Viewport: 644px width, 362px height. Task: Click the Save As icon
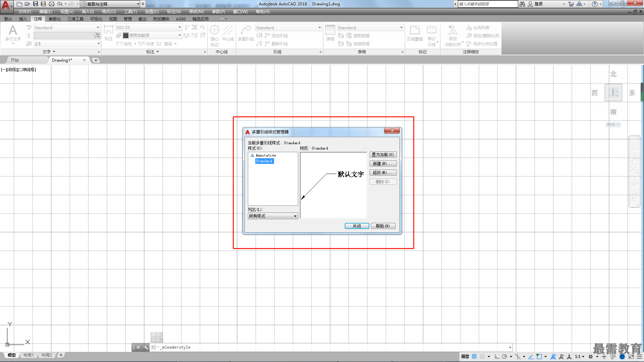tap(44, 4)
